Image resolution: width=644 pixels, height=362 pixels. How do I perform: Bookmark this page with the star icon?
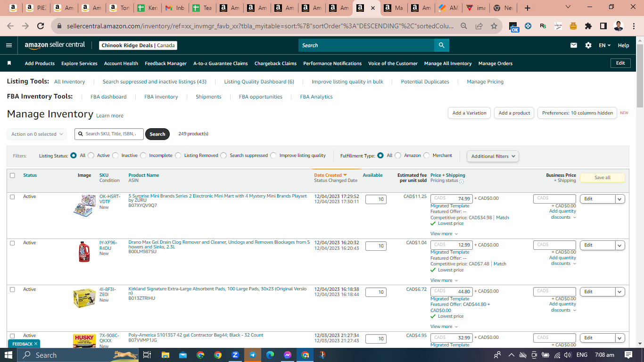pos(494,26)
